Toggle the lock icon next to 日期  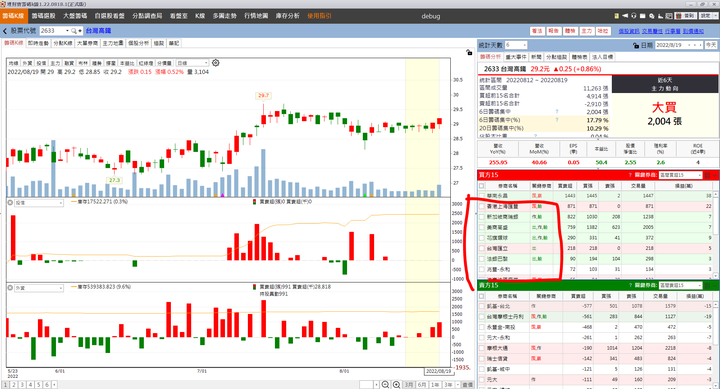636,45
